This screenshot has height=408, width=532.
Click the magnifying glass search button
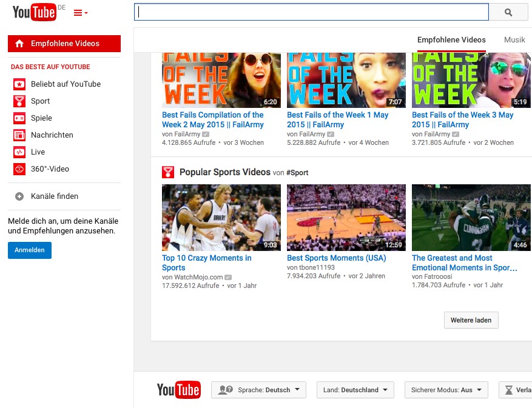pyautogui.click(x=508, y=12)
